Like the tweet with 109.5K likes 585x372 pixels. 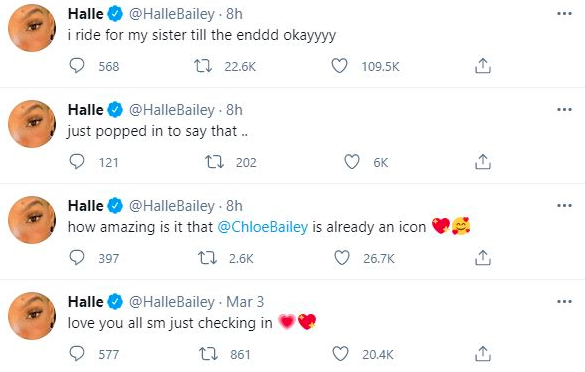[x=340, y=66]
